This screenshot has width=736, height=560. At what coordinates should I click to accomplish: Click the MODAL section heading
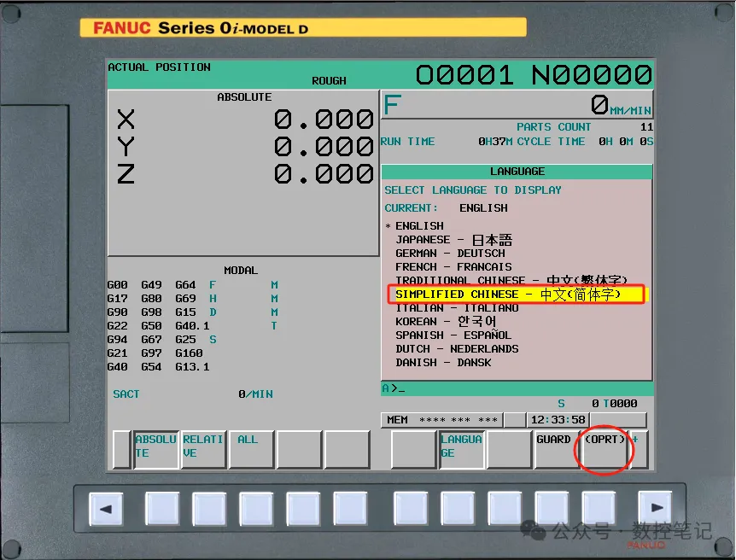pos(240,271)
